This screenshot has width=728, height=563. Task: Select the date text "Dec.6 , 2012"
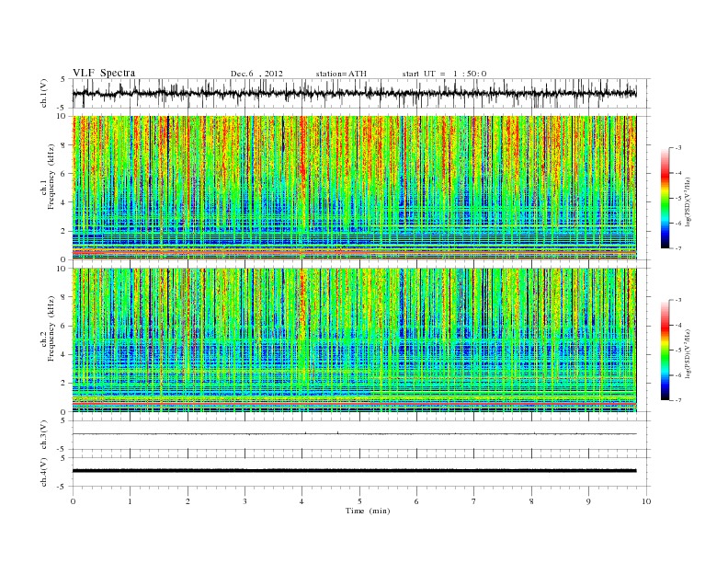256,74
